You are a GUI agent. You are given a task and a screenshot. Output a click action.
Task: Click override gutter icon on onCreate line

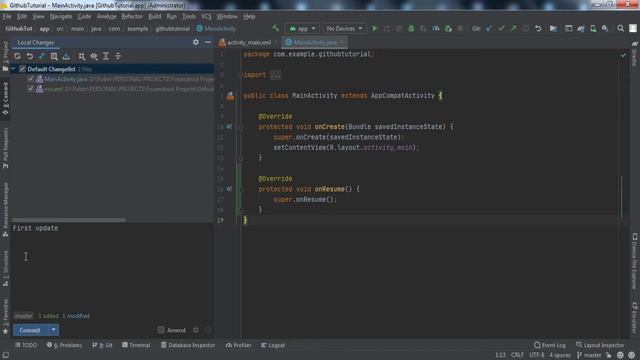click(229, 127)
